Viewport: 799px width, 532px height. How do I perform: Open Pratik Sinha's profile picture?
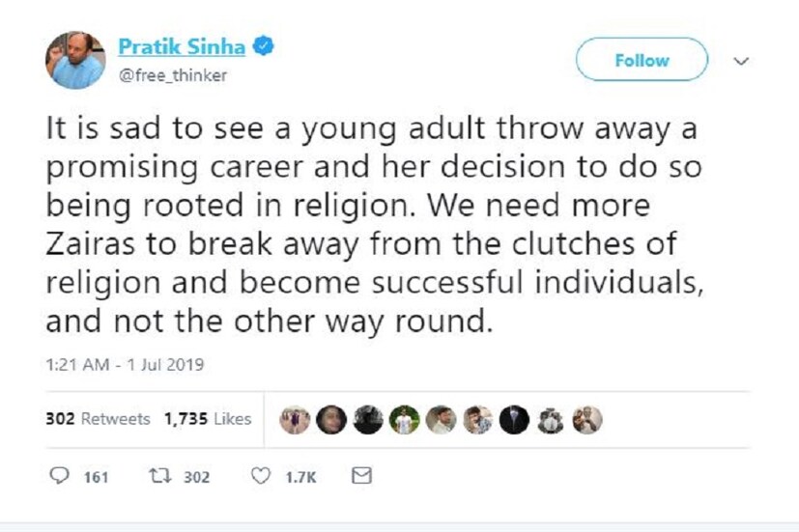(x=74, y=60)
